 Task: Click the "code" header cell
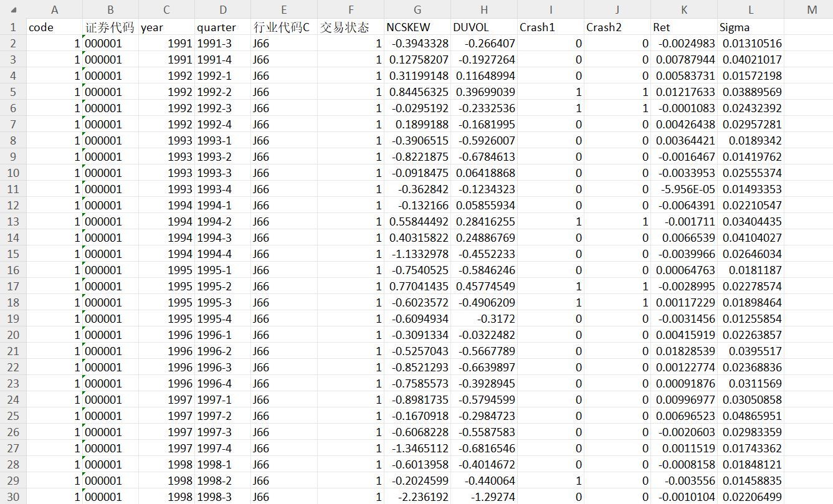pyautogui.click(x=54, y=27)
